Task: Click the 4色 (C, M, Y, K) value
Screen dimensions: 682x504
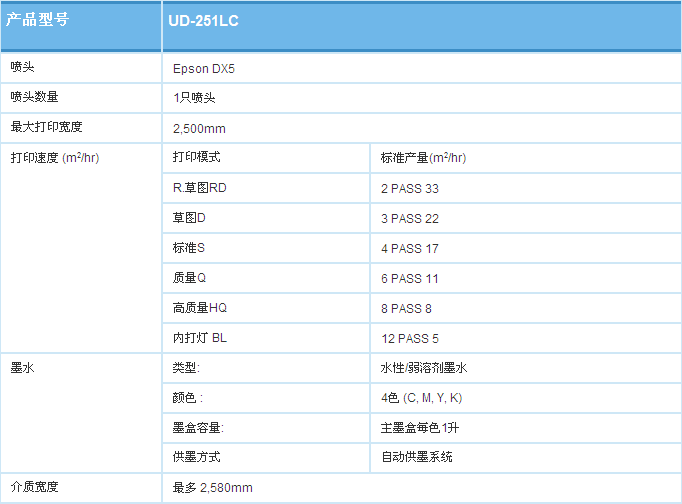Action: 422,398
